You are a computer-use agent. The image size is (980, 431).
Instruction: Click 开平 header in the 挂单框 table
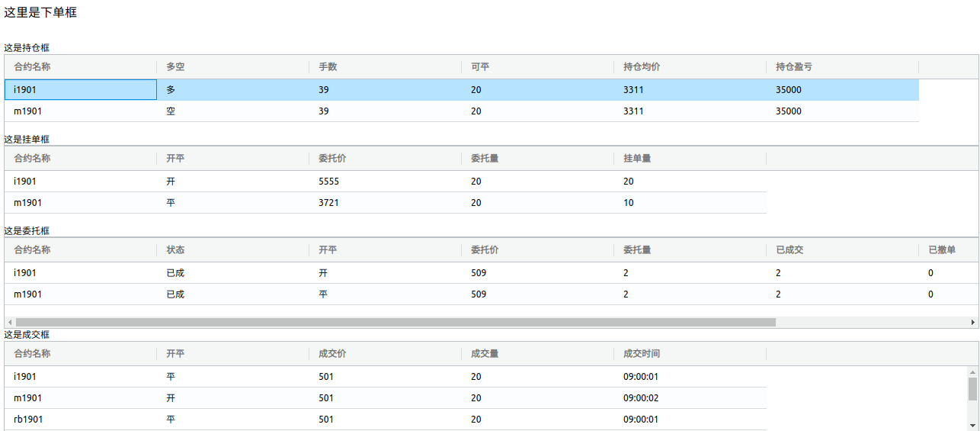(233, 159)
